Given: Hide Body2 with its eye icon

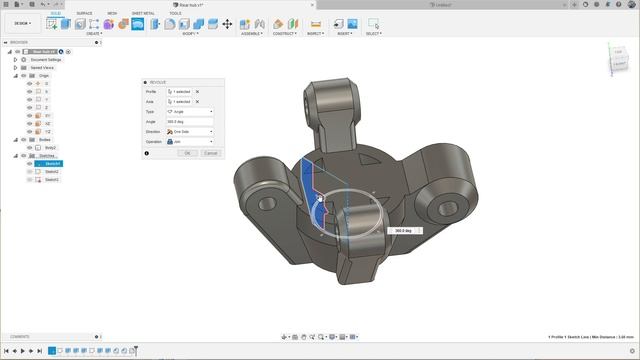Looking at the screenshot, I should click(29, 147).
